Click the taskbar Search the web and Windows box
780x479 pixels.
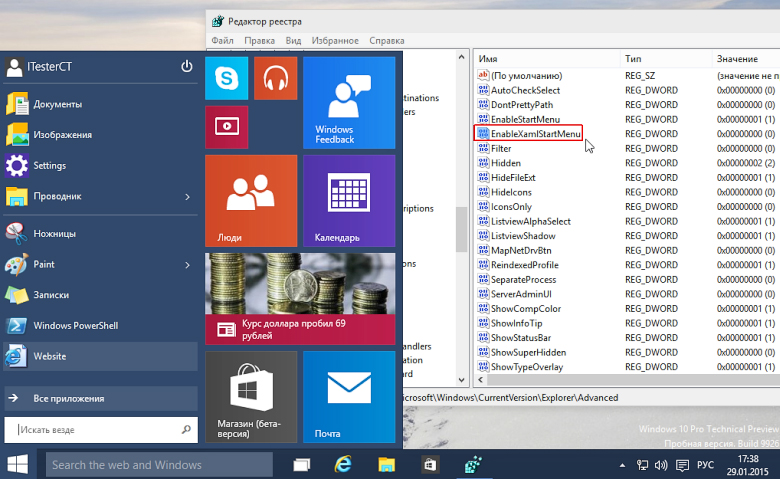pyautogui.click(x=159, y=465)
